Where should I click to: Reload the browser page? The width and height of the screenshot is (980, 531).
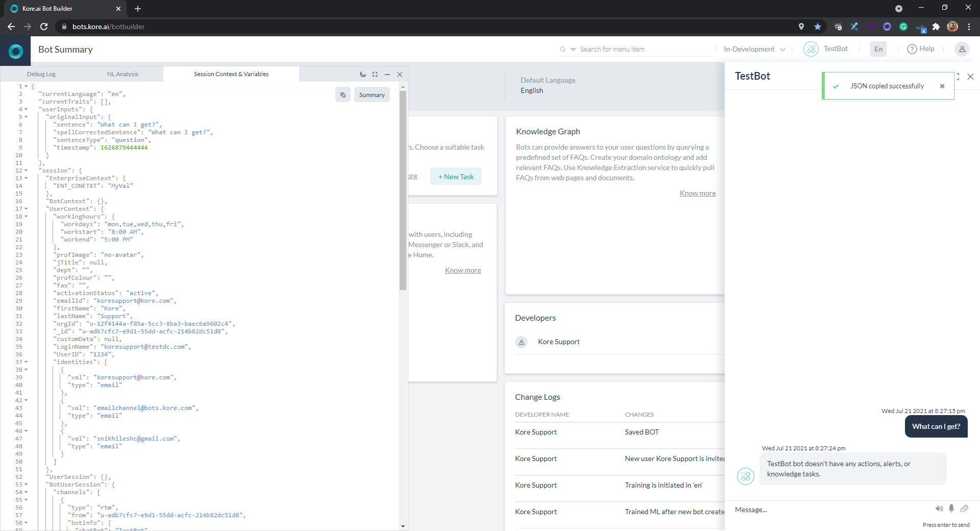coord(44,27)
